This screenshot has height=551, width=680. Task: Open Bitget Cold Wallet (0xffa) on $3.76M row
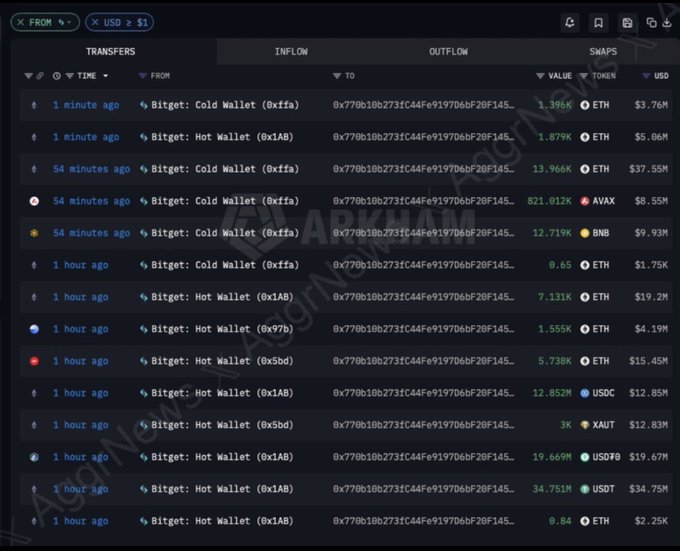tap(225, 105)
